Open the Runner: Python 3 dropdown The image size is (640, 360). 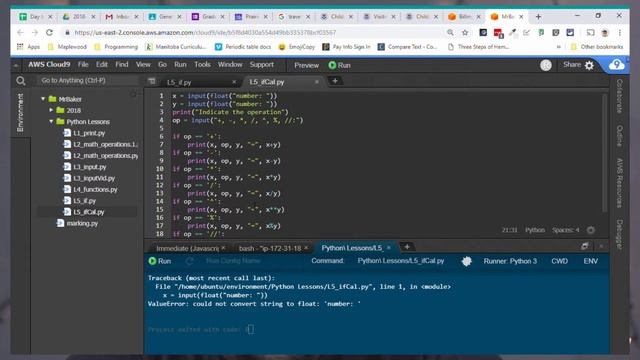510,261
